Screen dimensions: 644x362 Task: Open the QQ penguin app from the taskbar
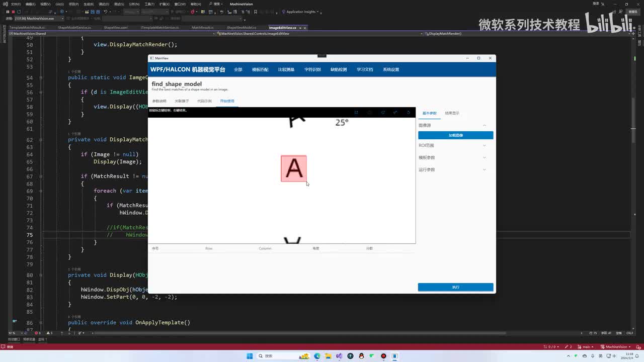coord(361,356)
